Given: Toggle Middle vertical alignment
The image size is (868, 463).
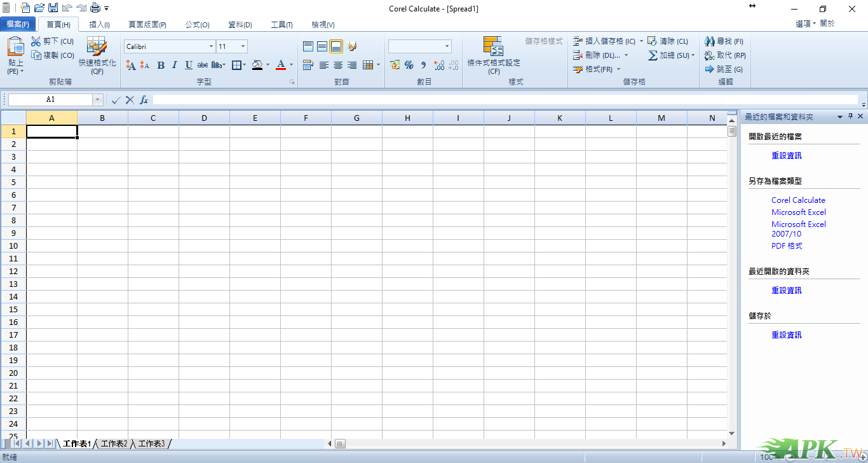Looking at the screenshot, I should [x=322, y=46].
